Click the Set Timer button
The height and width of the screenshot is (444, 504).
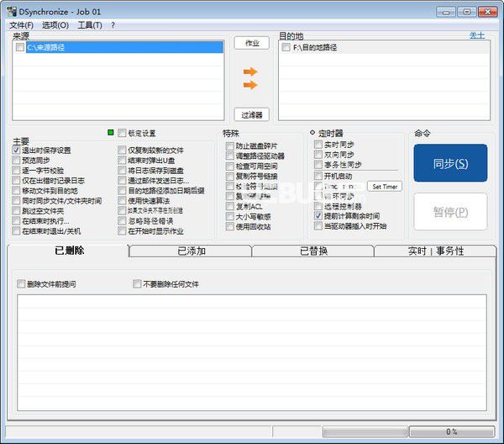point(385,187)
